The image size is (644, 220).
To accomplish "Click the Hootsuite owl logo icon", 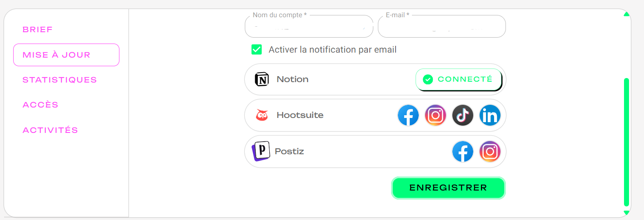I will [262, 115].
